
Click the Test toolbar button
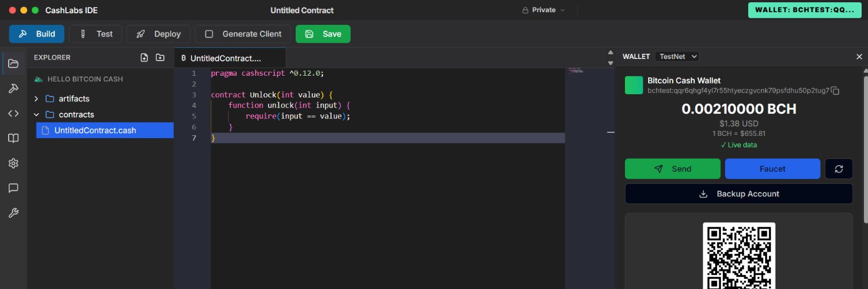point(95,34)
